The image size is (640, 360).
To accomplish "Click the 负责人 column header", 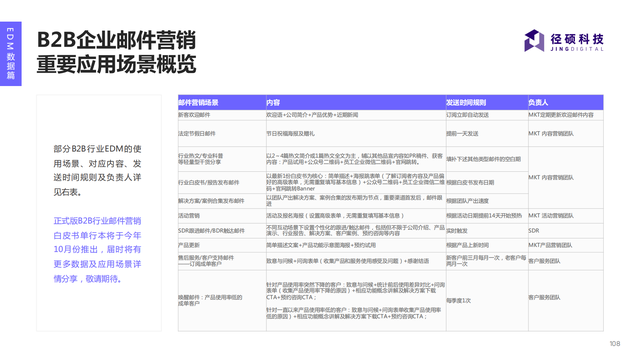I will pos(538,102).
